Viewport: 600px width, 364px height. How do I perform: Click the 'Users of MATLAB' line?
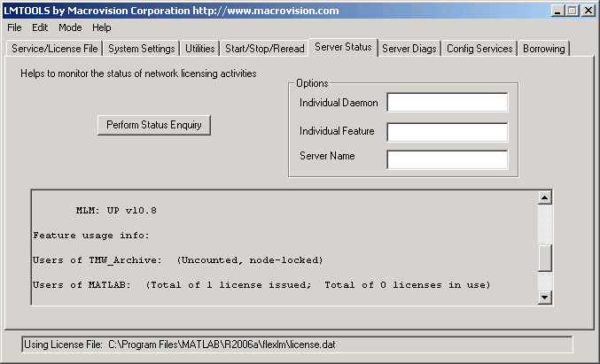click(x=261, y=285)
